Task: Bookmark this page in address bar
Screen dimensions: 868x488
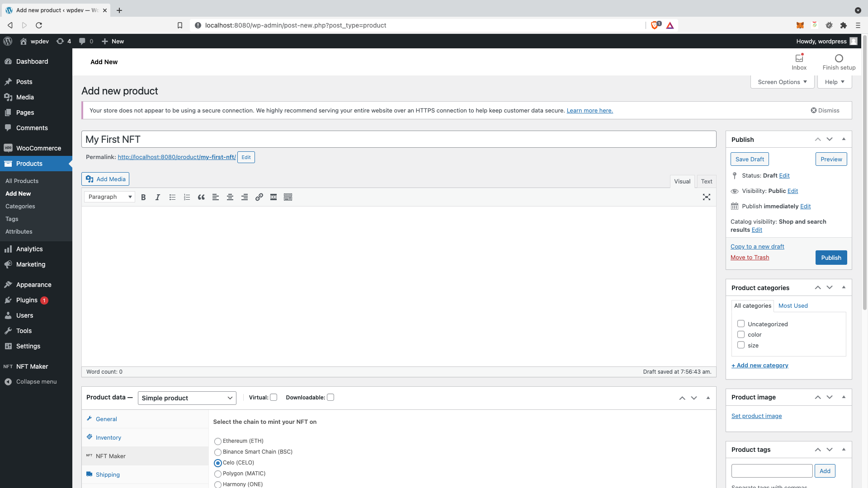Action: [180, 25]
